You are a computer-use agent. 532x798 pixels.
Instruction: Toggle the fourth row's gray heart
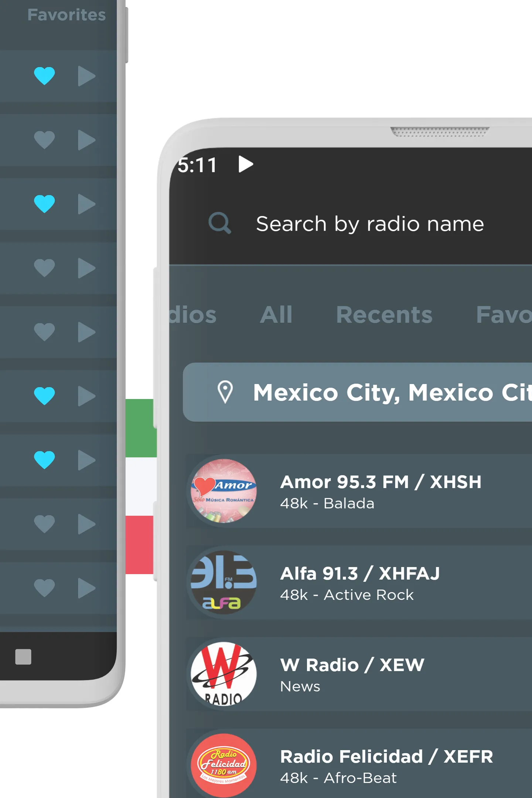pyautogui.click(x=44, y=267)
